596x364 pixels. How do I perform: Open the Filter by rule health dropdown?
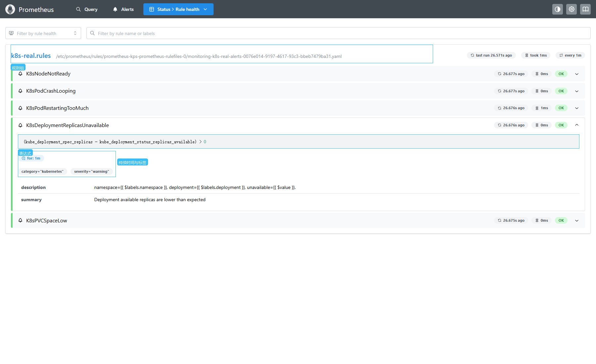pos(43,33)
